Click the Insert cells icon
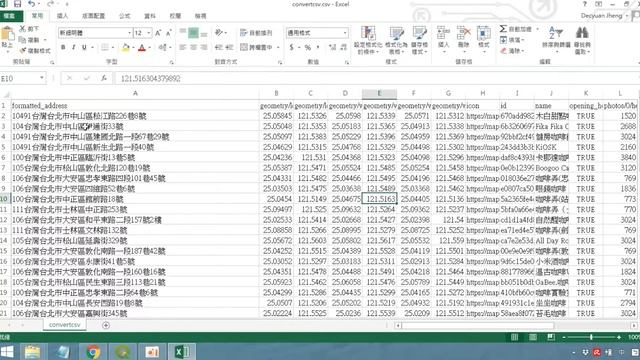This screenshot has height=360, width=640. (443, 33)
